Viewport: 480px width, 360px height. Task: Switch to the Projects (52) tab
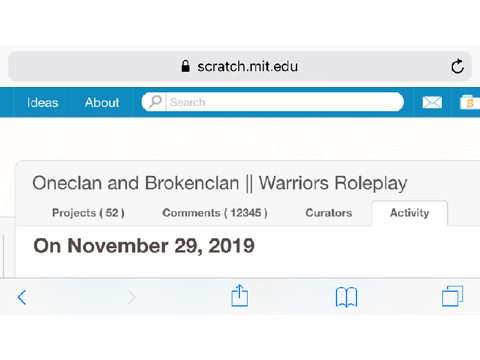coord(88,213)
